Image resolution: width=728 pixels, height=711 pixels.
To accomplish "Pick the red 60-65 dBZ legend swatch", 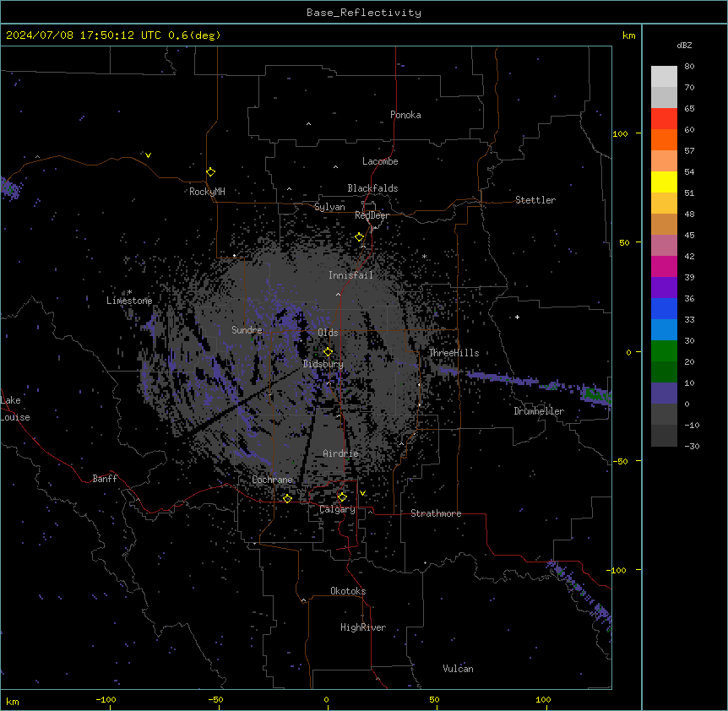I will [x=664, y=118].
